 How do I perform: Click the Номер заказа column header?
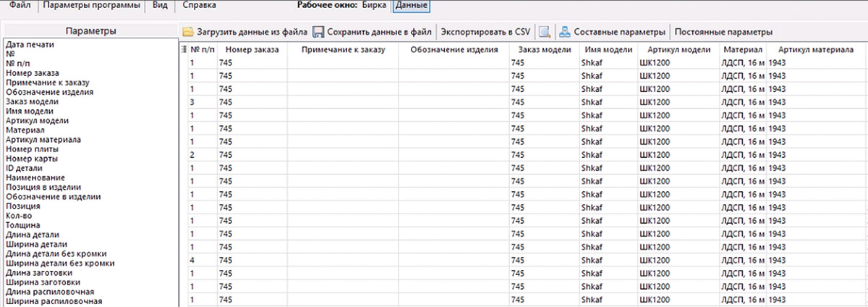point(251,50)
